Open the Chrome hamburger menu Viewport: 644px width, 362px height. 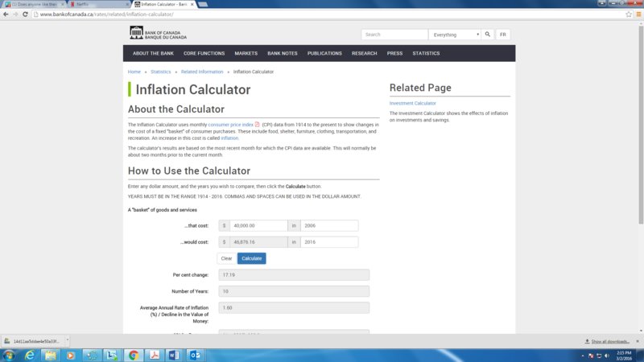pyautogui.click(x=638, y=14)
